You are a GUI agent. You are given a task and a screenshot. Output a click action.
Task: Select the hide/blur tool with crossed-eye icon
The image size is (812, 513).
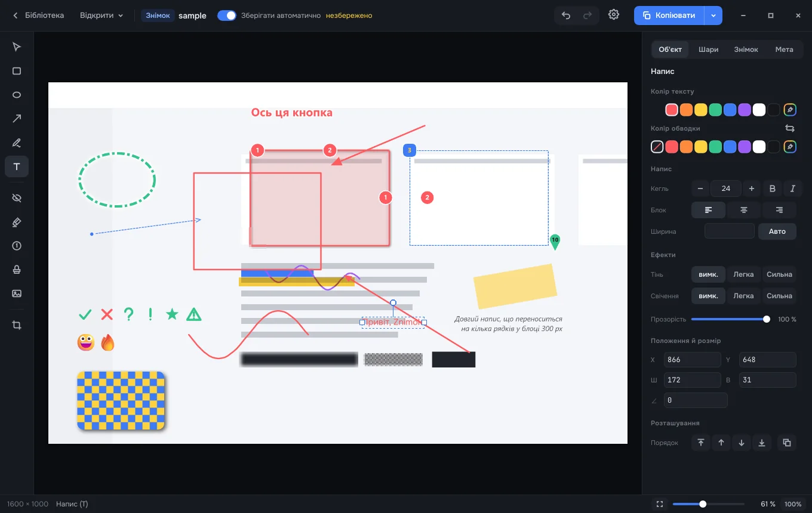tap(17, 197)
